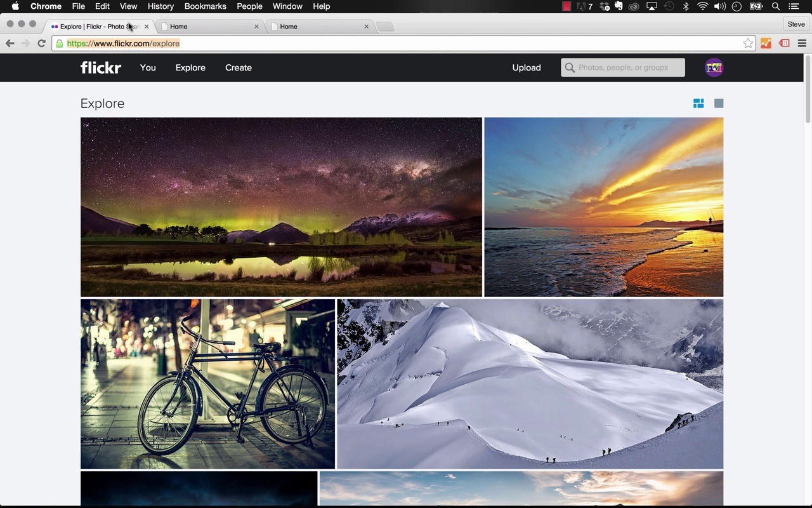Open the Window menu

[287, 6]
